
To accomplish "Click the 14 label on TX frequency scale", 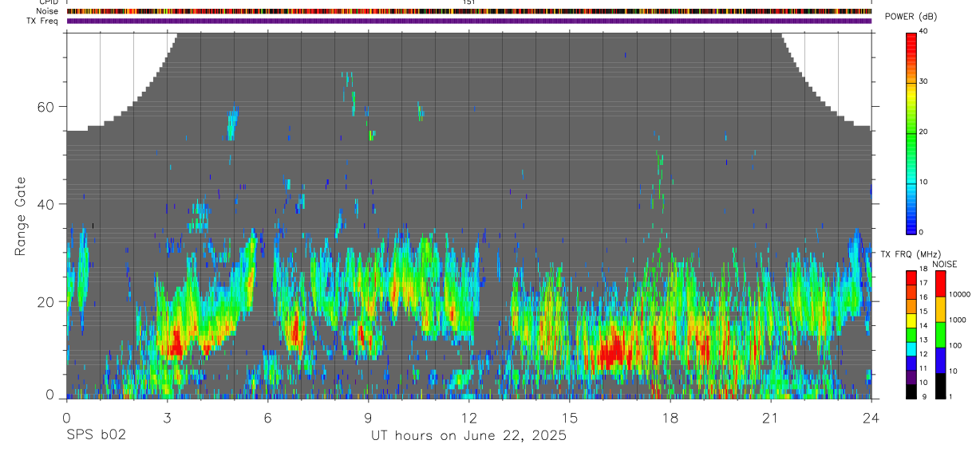I will (923, 325).
